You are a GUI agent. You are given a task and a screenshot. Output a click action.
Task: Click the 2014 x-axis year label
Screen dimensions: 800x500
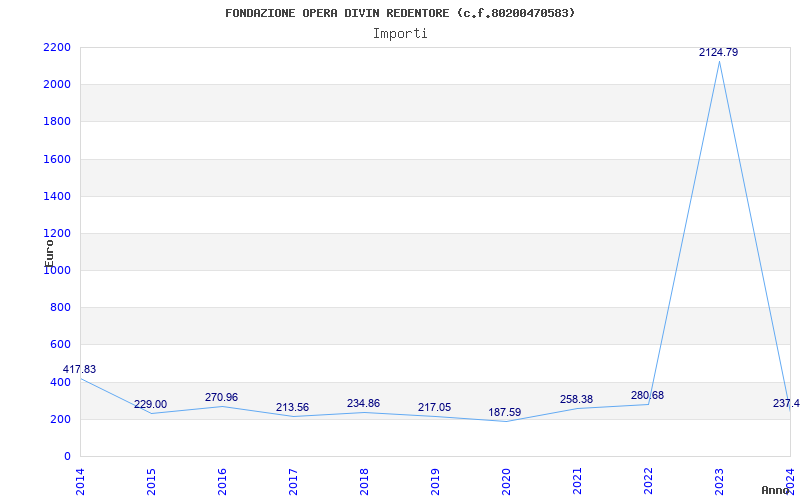point(80,481)
